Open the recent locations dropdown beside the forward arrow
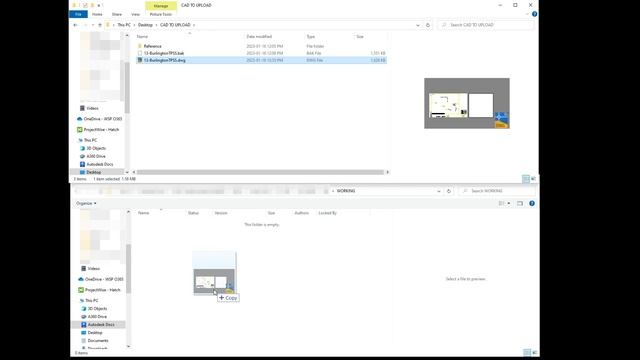Viewport: 640px width, 360px height. tap(93, 25)
